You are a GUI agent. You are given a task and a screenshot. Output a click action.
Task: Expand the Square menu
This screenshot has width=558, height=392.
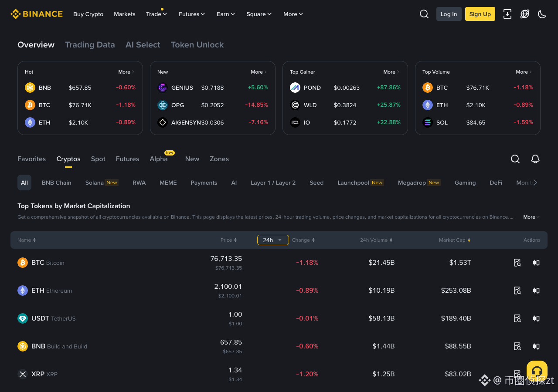(259, 14)
